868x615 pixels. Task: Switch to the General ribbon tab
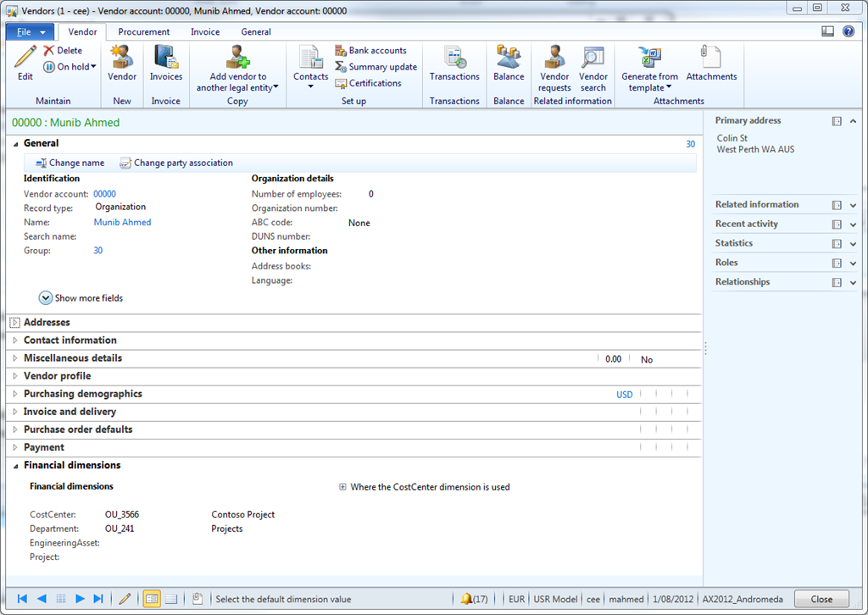(x=256, y=32)
